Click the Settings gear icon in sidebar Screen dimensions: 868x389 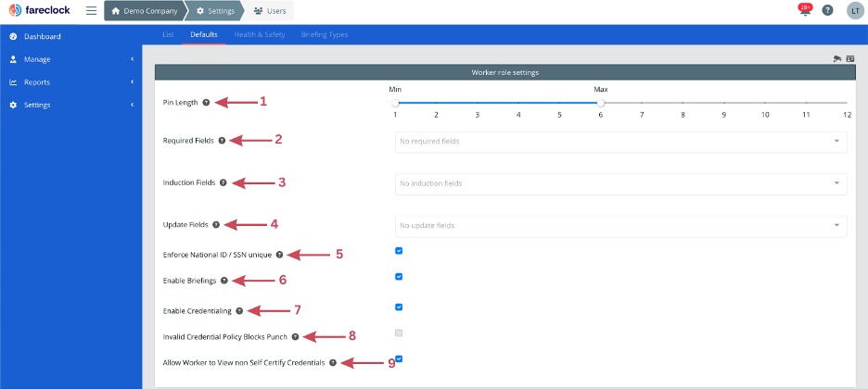[13, 105]
